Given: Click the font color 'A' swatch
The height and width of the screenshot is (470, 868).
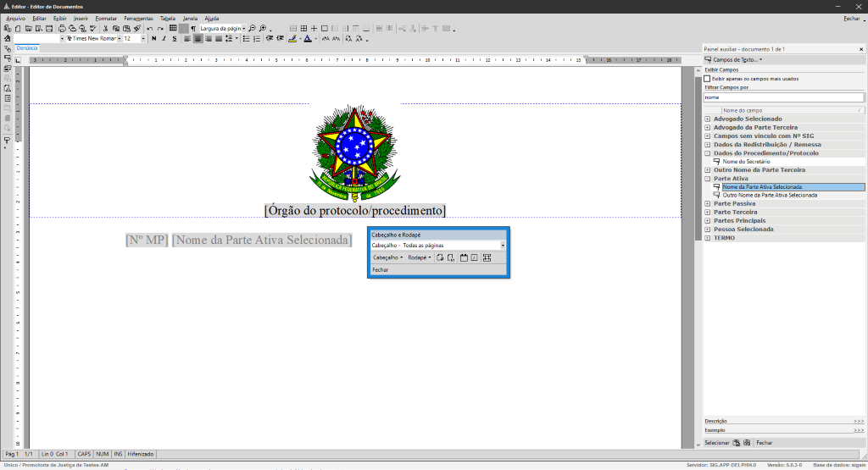Looking at the screenshot, I should point(308,39).
